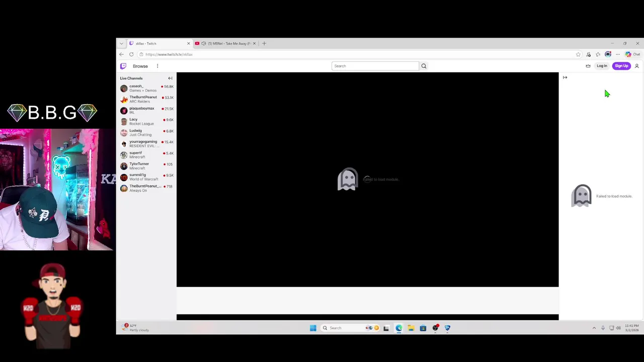Screen dimensions: 644x362
Task: Click the Log In button
Action: [602, 66]
